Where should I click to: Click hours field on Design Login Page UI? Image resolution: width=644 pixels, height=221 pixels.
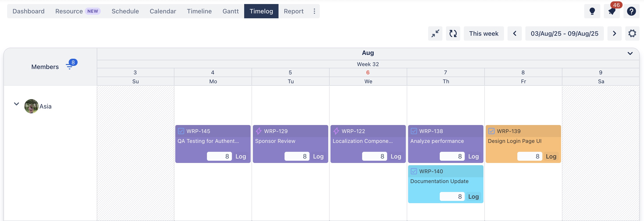pyautogui.click(x=529, y=156)
